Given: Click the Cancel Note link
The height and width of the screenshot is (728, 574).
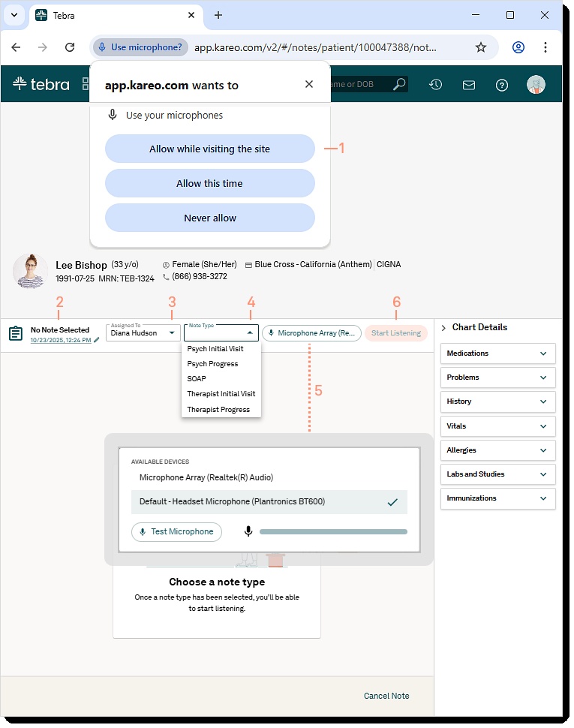Looking at the screenshot, I should [x=386, y=696].
